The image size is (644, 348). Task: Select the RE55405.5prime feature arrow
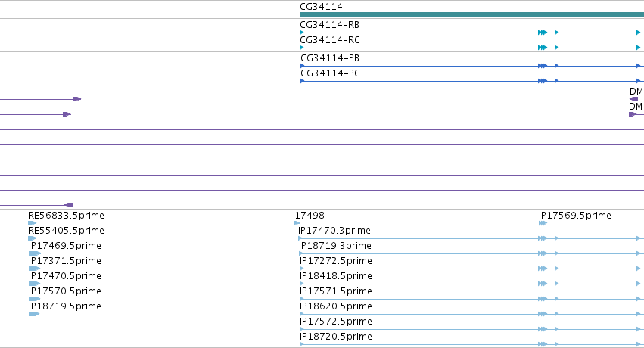(32, 238)
